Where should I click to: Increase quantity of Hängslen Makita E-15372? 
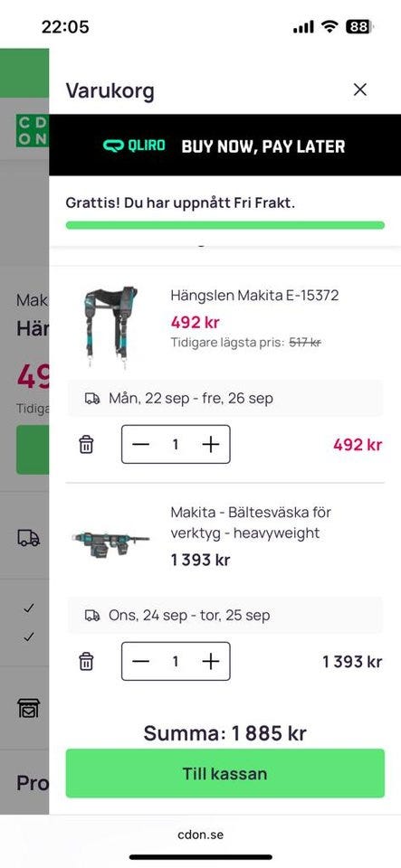[211, 444]
